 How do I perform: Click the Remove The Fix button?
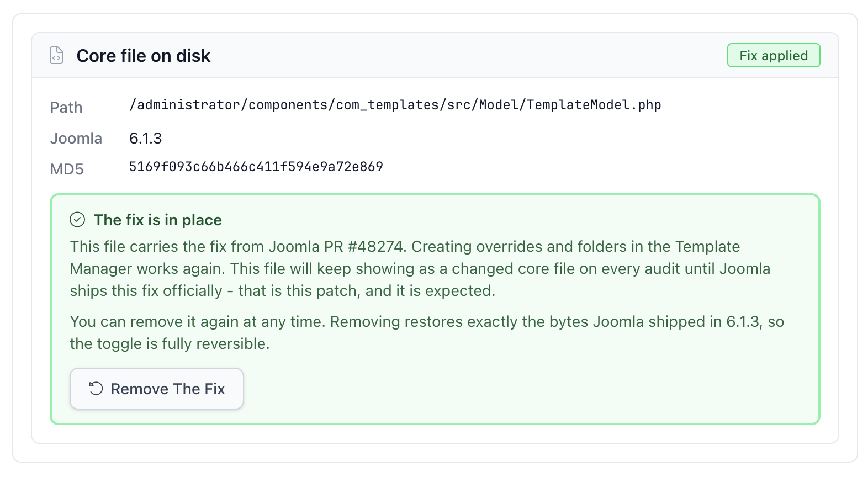(x=156, y=389)
